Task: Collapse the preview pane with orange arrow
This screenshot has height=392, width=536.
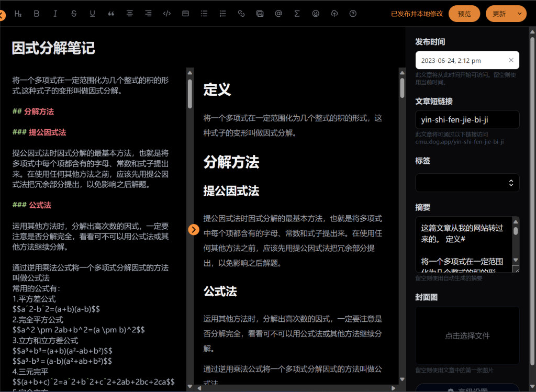Action: (194, 229)
